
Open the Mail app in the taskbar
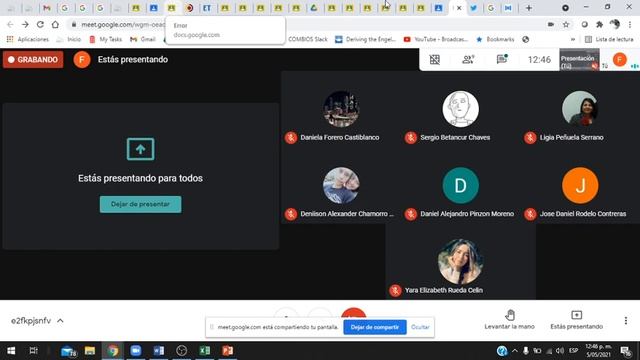tap(68, 351)
